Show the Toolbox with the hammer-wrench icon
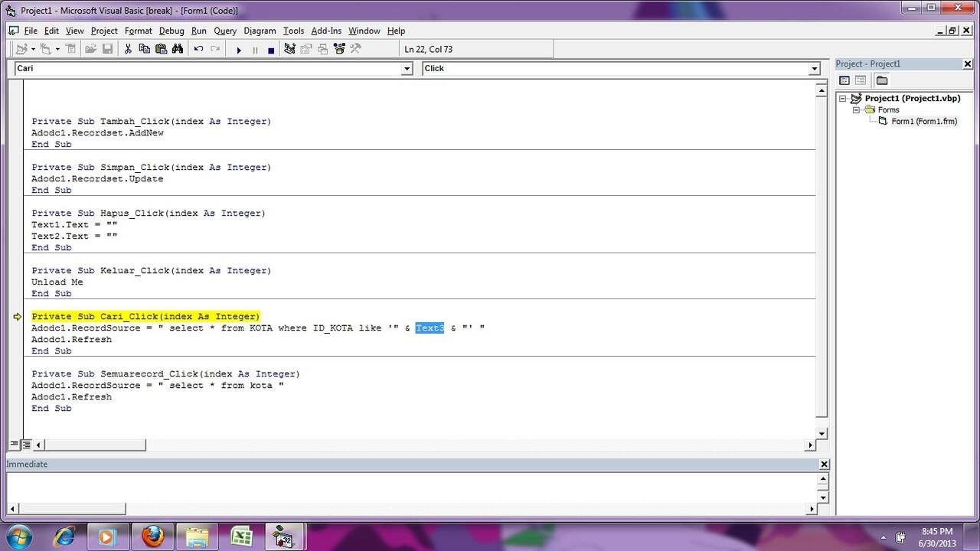Image resolution: width=980 pixels, height=551 pixels. [355, 49]
